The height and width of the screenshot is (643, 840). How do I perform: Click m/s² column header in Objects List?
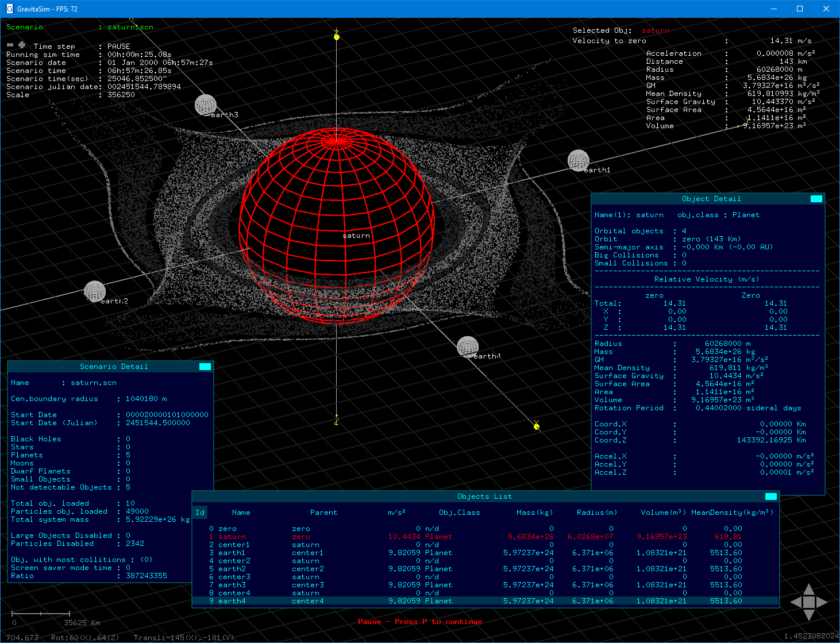396,513
